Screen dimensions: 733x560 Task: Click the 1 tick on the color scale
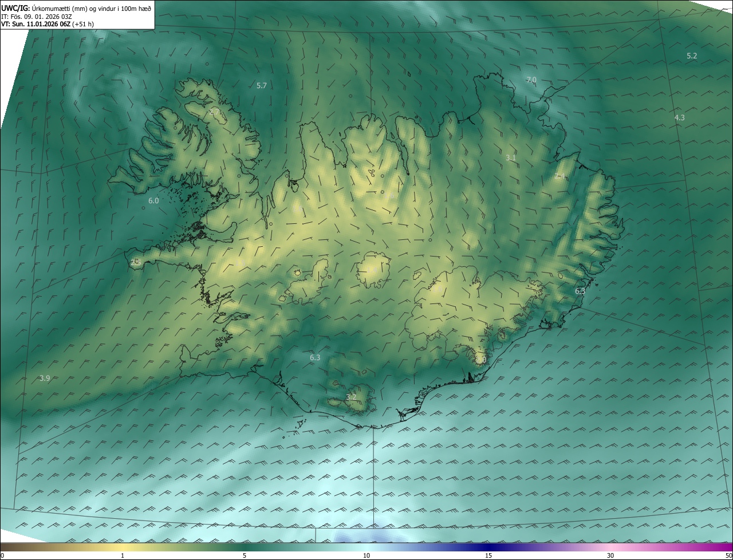tap(123, 555)
